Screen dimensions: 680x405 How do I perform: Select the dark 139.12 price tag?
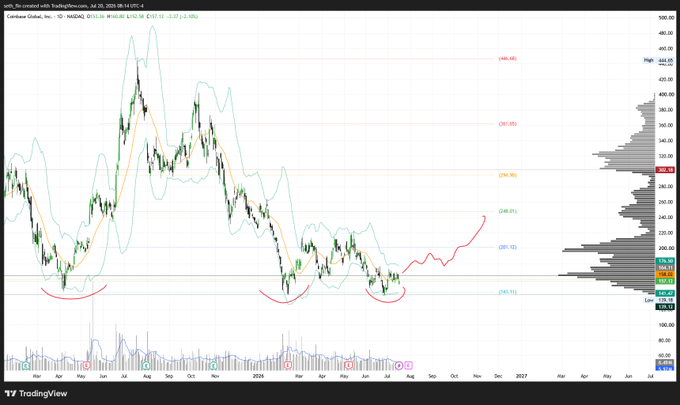(x=665, y=307)
